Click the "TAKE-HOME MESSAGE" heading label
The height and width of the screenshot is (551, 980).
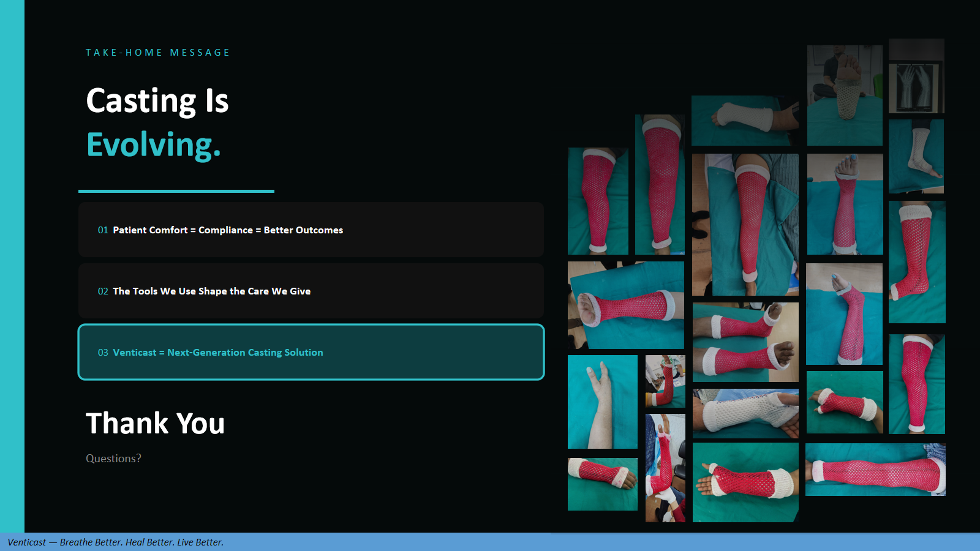coord(157,53)
